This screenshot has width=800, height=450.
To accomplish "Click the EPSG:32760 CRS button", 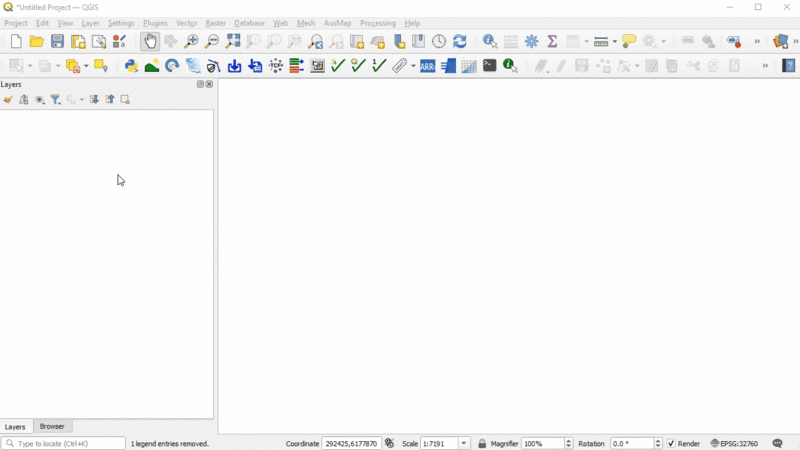I will click(x=734, y=443).
